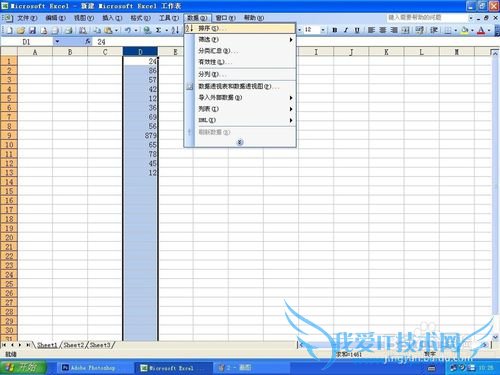500x375 pixels.
Task: Paste using the clipboard Paste icon
Action: point(108,30)
